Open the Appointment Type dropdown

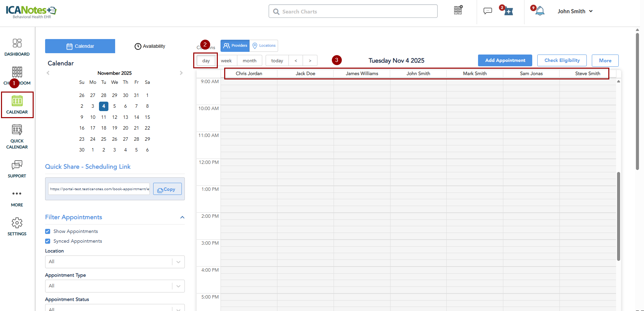pyautogui.click(x=114, y=286)
